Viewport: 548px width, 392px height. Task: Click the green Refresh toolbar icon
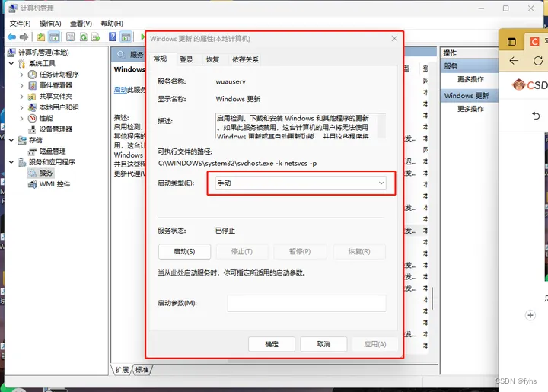pyautogui.click(x=84, y=37)
